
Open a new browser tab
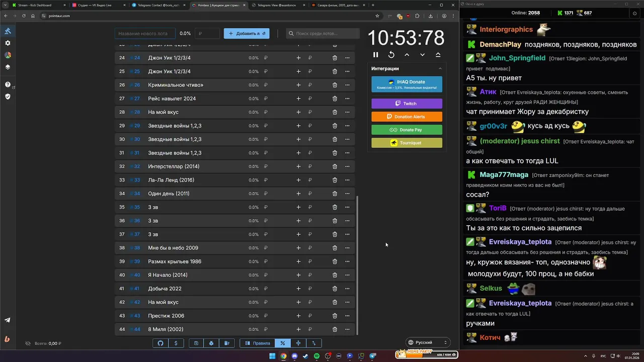[373, 5]
